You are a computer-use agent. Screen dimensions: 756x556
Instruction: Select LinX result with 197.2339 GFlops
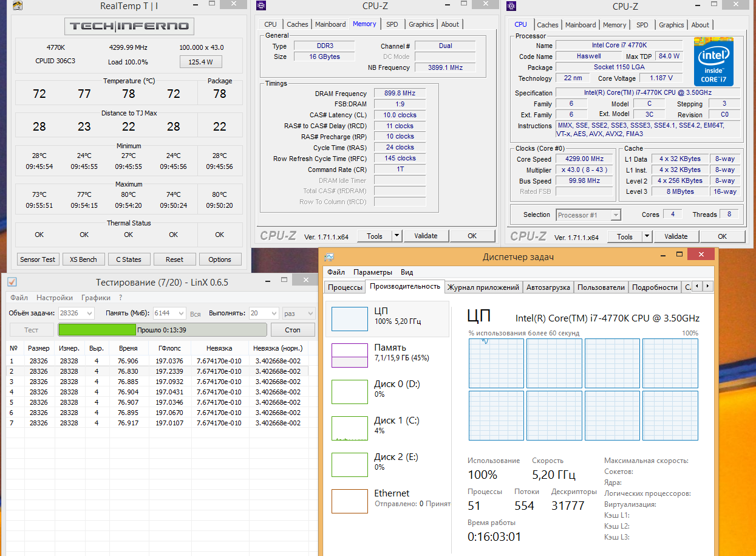(158, 371)
